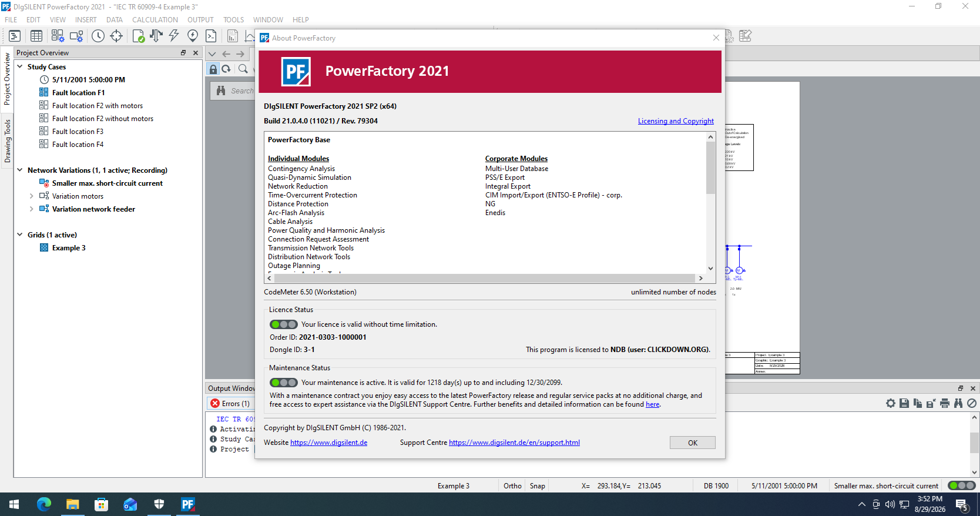The width and height of the screenshot is (980, 516).
Task: Open the EDIT menu
Action: pyautogui.click(x=33, y=19)
